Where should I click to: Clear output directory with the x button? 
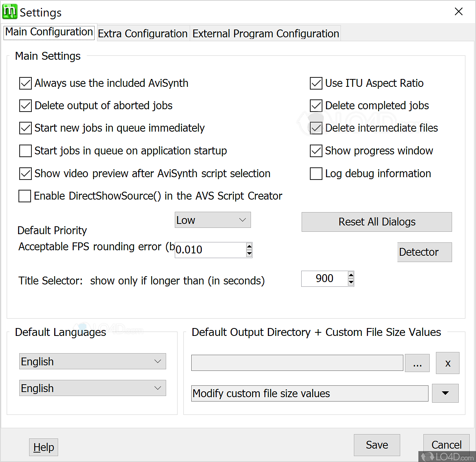coord(447,363)
